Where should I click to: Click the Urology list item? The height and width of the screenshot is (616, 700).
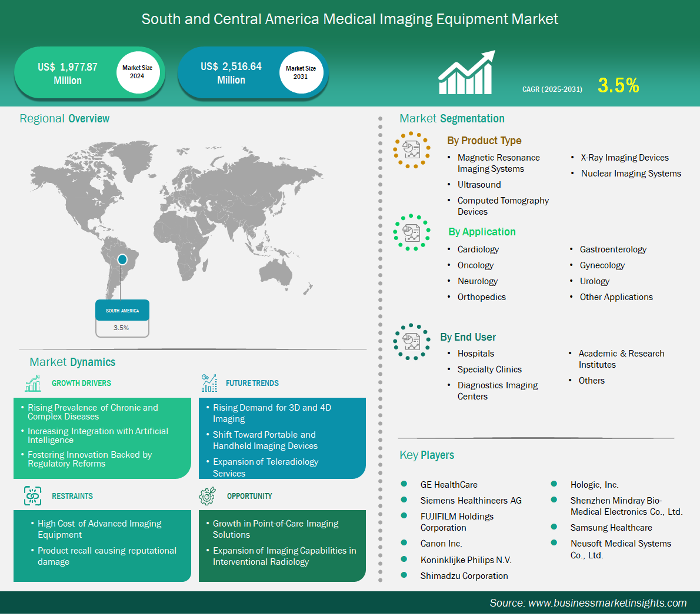(x=594, y=281)
